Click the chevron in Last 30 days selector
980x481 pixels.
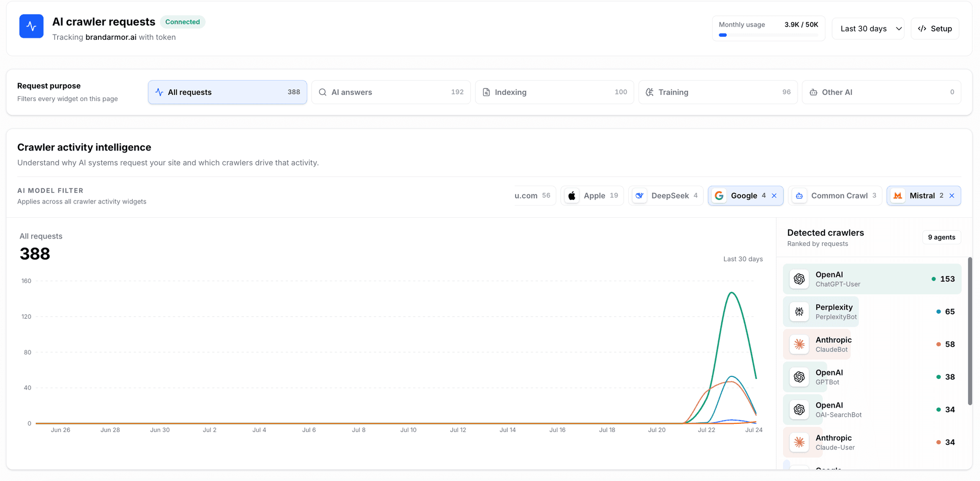[899, 29]
